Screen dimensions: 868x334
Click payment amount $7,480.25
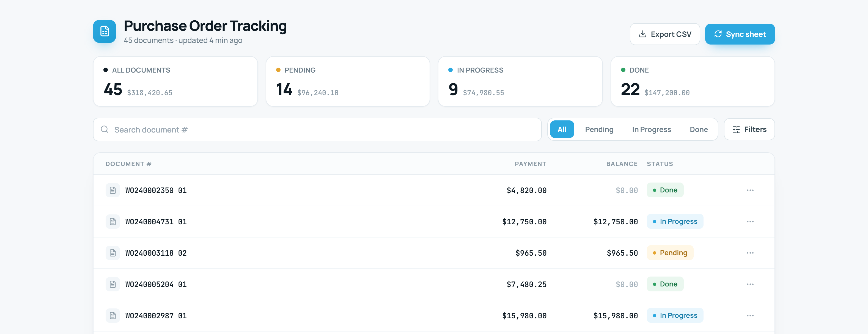point(526,285)
